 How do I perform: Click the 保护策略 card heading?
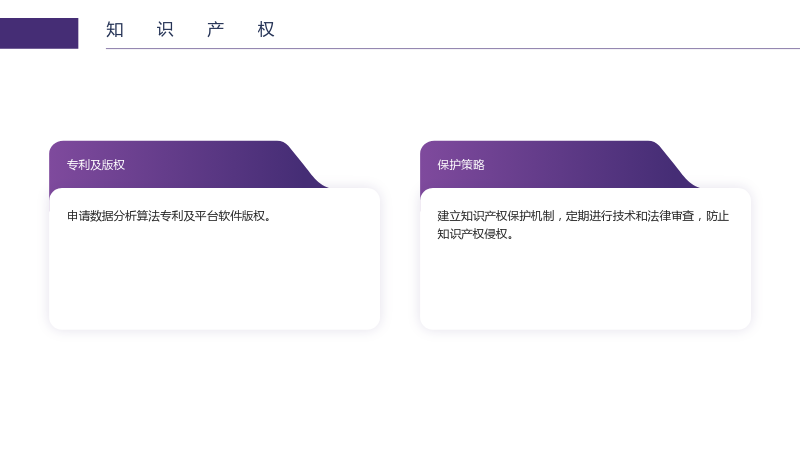461,165
